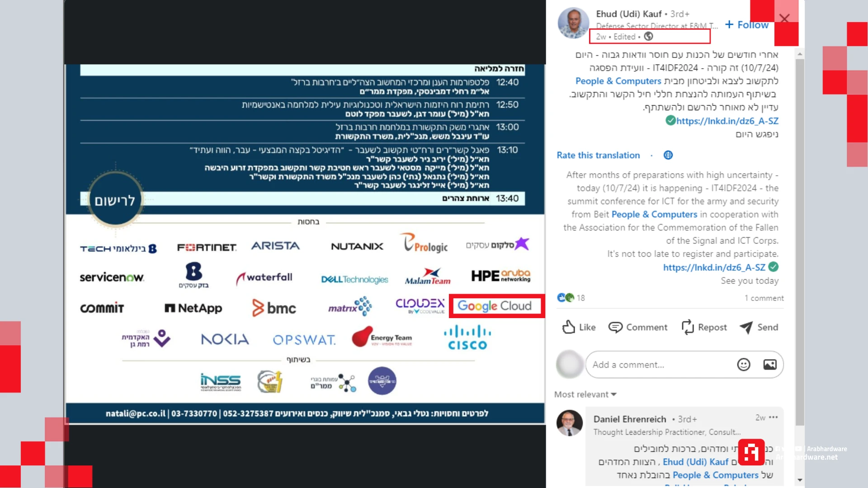Click the waterfall logo
This screenshot has width=868, height=488.
click(x=264, y=278)
